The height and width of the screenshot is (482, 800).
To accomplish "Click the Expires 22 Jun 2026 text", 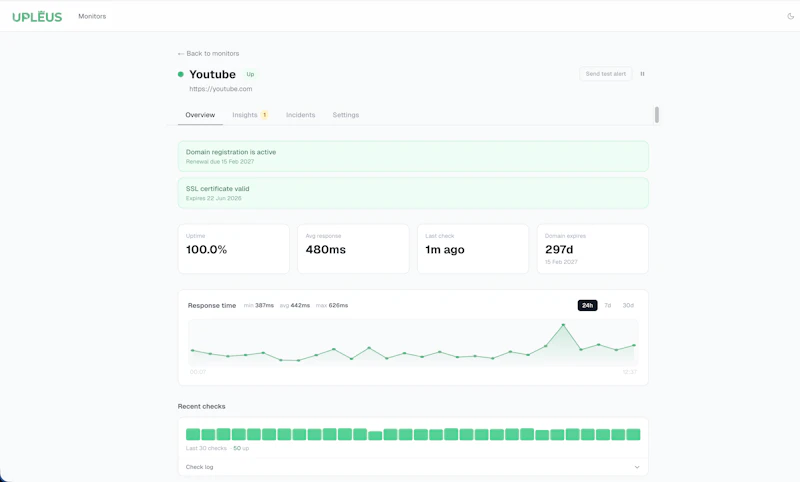I will (214, 198).
